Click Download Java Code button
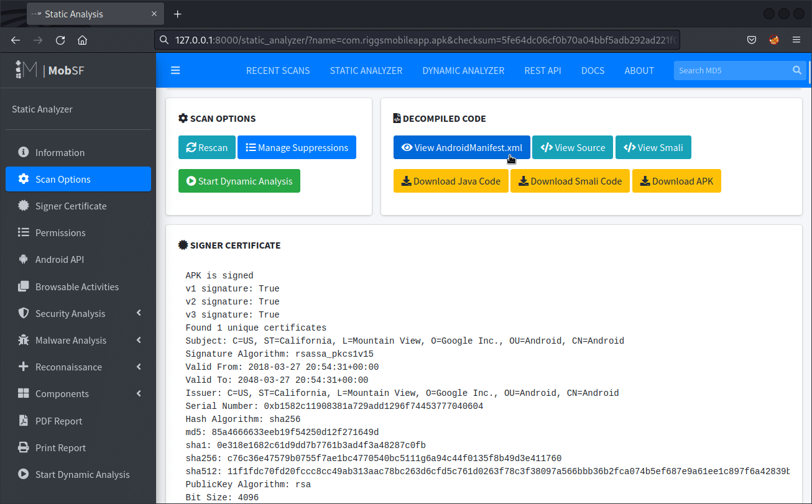The image size is (812, 504). coord(451,181)
